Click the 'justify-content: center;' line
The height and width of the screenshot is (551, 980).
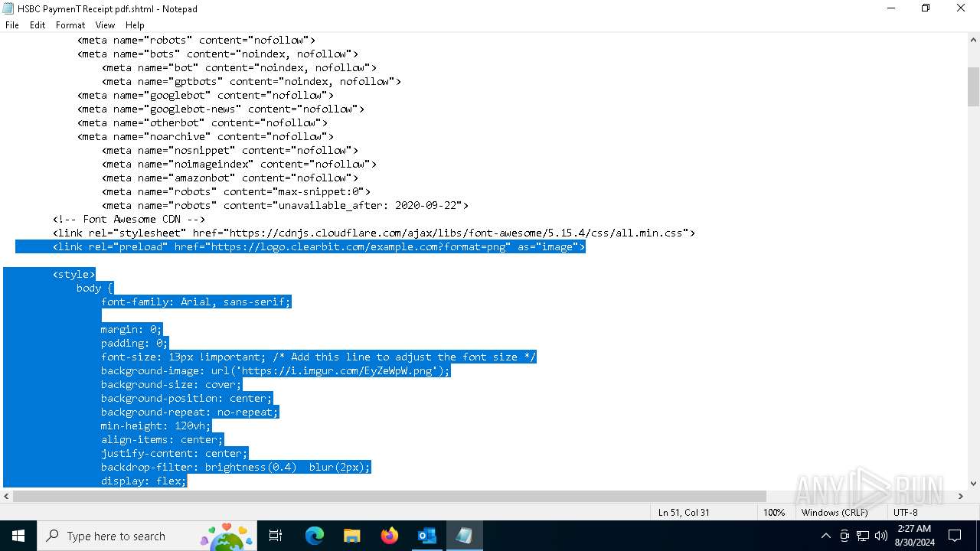(x=175, y=454)
